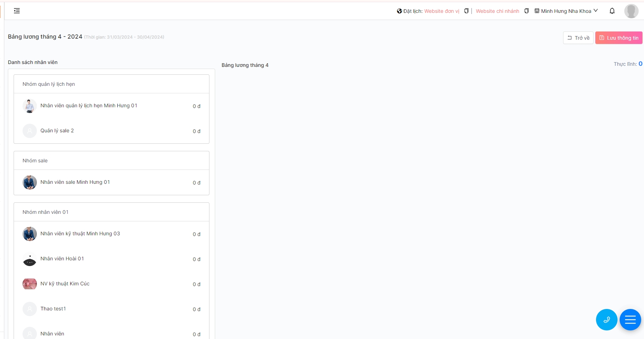Save with the Lưu thông tin button
The width and height of the screenshot is (644, 339).
pyautogui.click(x=619, y=38)
